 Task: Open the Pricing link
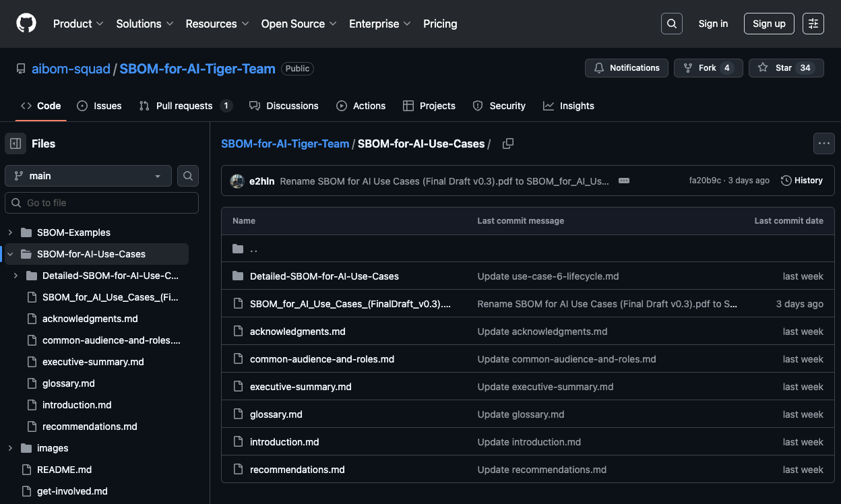tap(440, 24)
